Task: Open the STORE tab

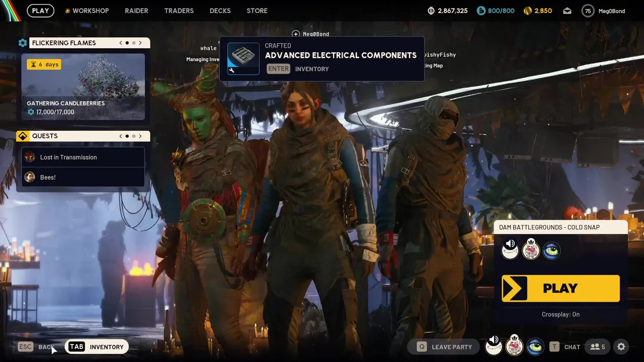Action: [x=257, y=11]
